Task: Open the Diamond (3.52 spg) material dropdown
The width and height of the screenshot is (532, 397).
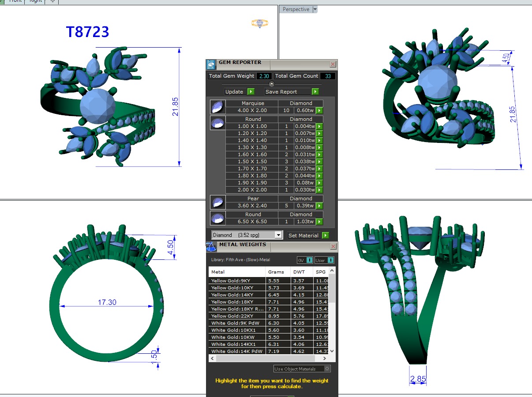Action: click(278, 235)
